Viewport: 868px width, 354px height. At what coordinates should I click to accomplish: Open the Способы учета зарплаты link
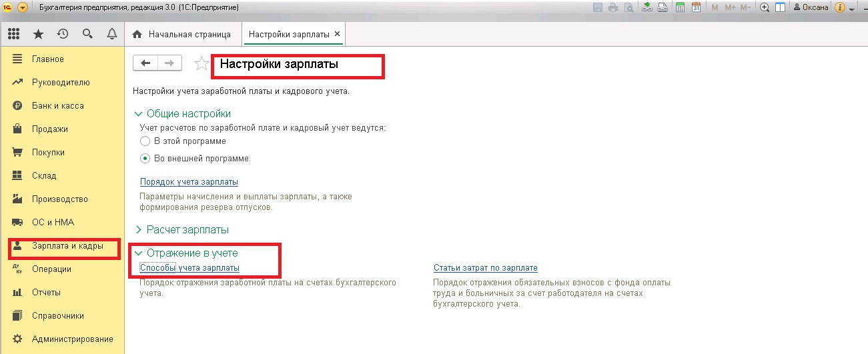point(189,268)
